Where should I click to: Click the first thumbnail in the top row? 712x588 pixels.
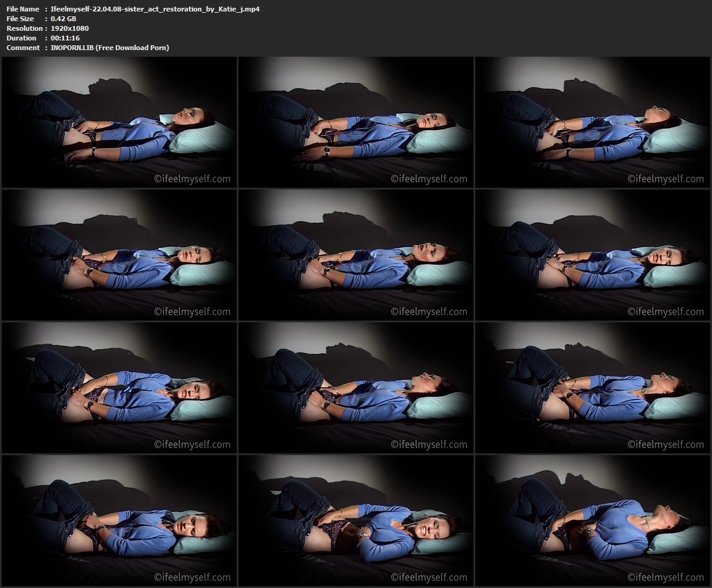click(119, 122)
